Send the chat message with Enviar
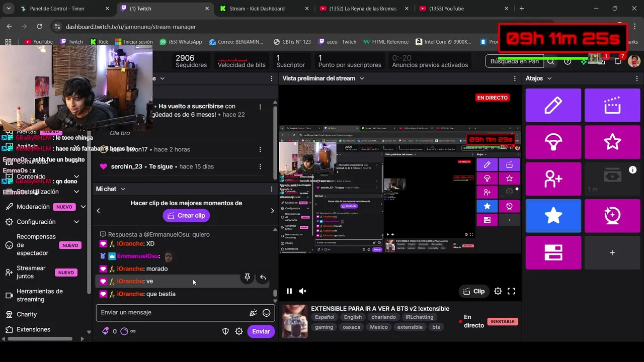644x362 pixels. (261, 331)
